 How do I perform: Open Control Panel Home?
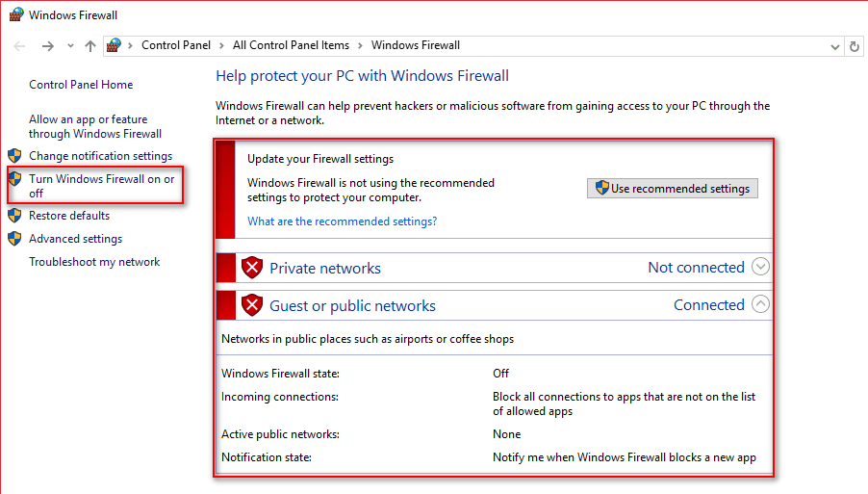point(81,85)
